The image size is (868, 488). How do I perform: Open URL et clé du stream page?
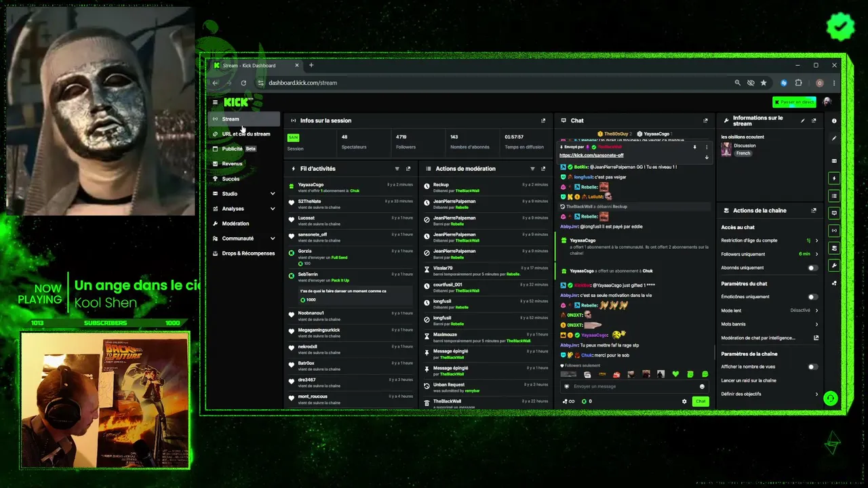coord(244,134)
